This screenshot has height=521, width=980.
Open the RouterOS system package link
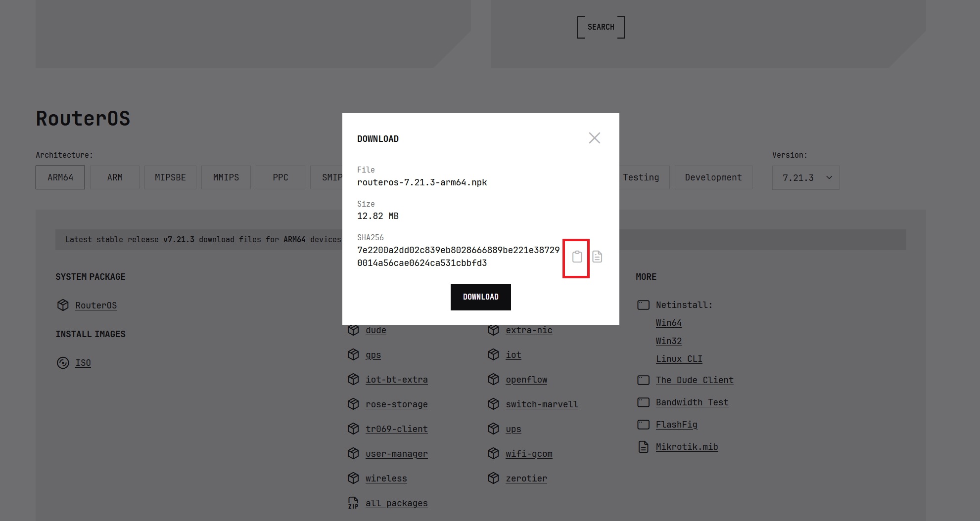click(96, 305)
